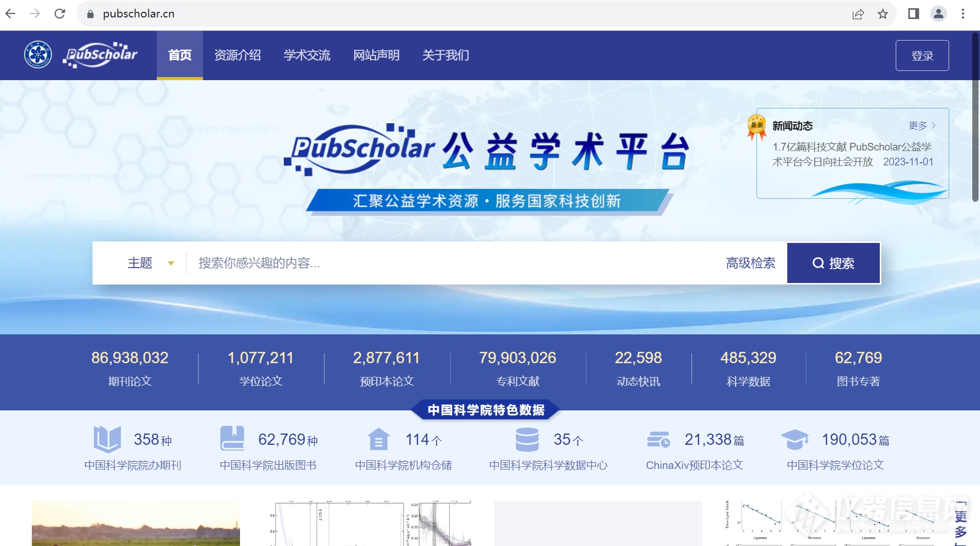Click the 79,903,026 专利文献 statistic
The height and width of the screenshot is (546, 980).
click(517, 369)
